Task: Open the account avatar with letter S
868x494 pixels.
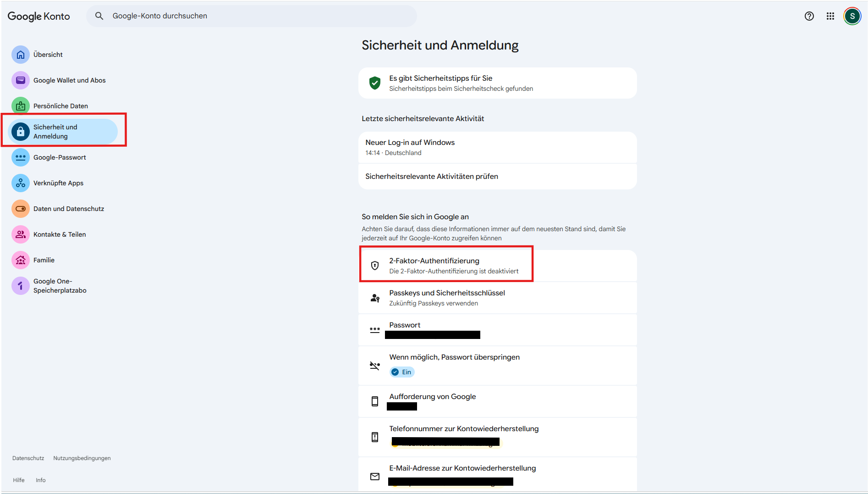Action: (852, 16)
